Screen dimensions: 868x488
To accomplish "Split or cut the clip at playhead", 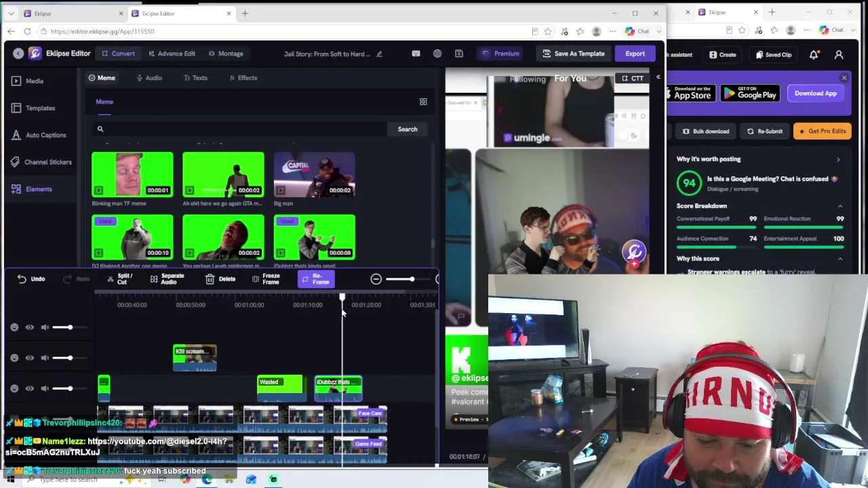I will [x=119, y=279].
